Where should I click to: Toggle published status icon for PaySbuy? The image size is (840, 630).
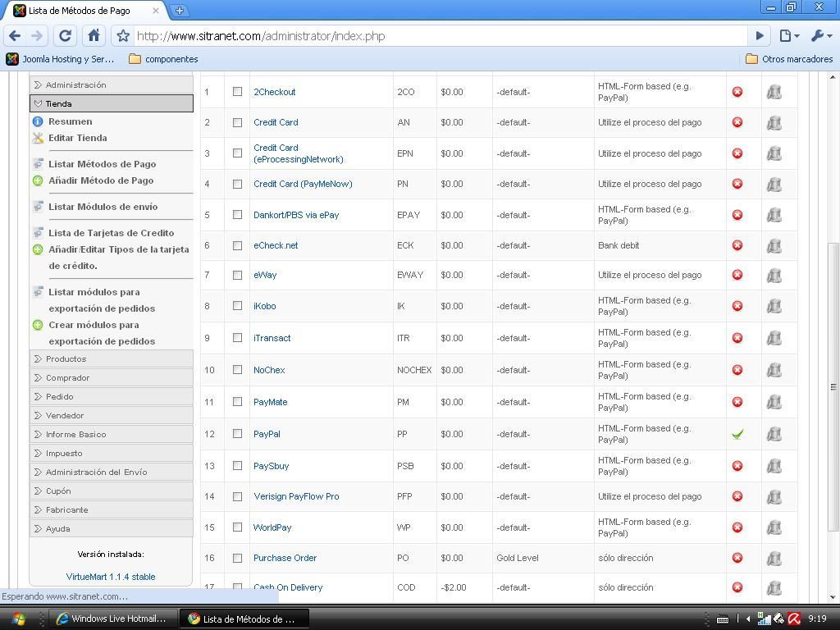pos(737,466)
